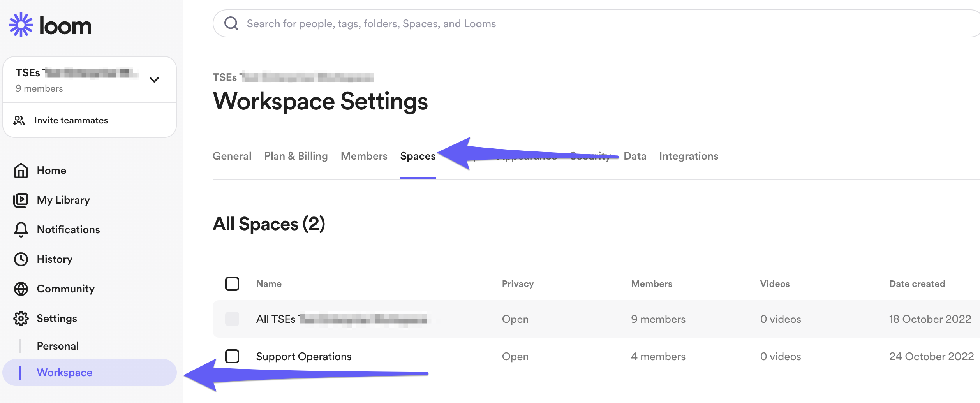The height and width of the screenshot is (403, 980).
Task: Click the search magnifier icon
Action: tap(231, 24)
